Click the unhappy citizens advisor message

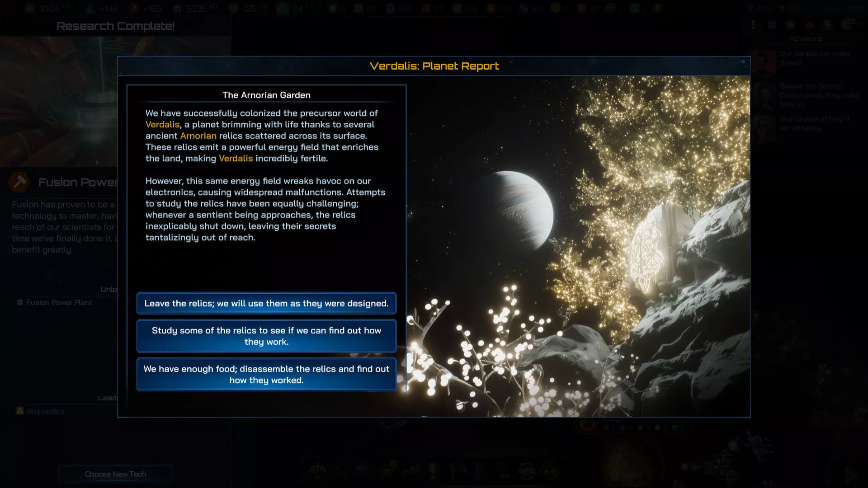814,123
